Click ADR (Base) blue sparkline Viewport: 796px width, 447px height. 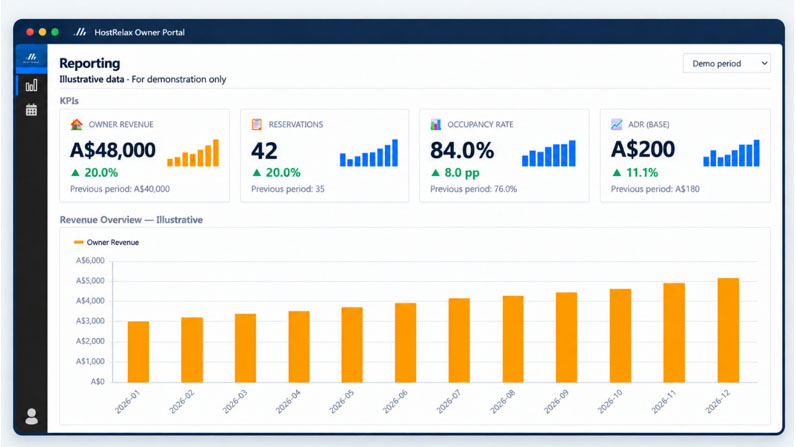pos(732,153)
